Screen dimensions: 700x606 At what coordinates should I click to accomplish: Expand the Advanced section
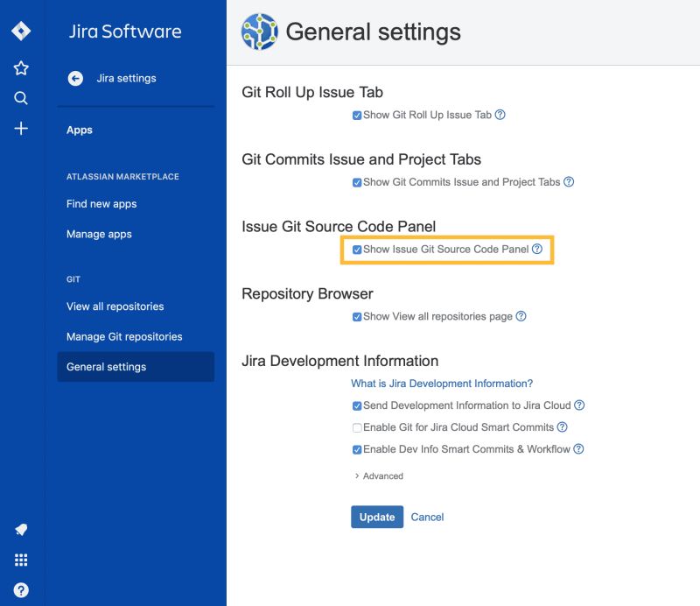coord(380,476)
